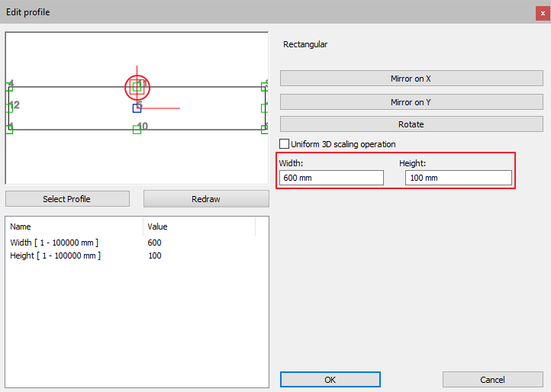Screen dimensions: 551x392
Task: Cancel the Edit profile dialog
Action: (x=492, y=380)
